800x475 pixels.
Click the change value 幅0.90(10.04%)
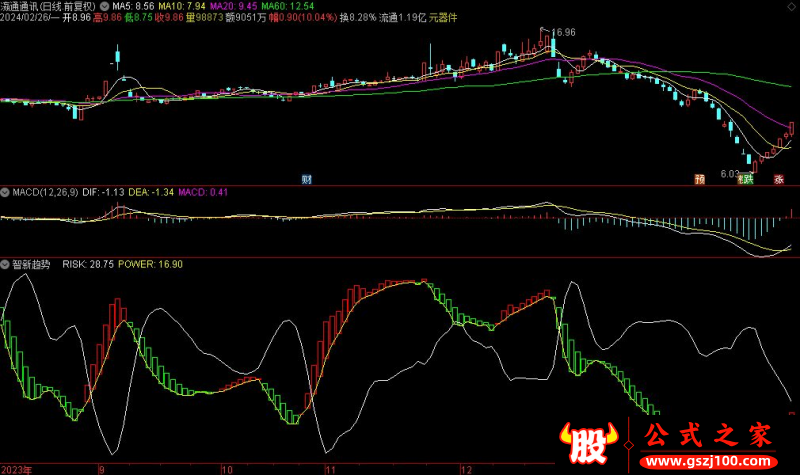(303, 17)
